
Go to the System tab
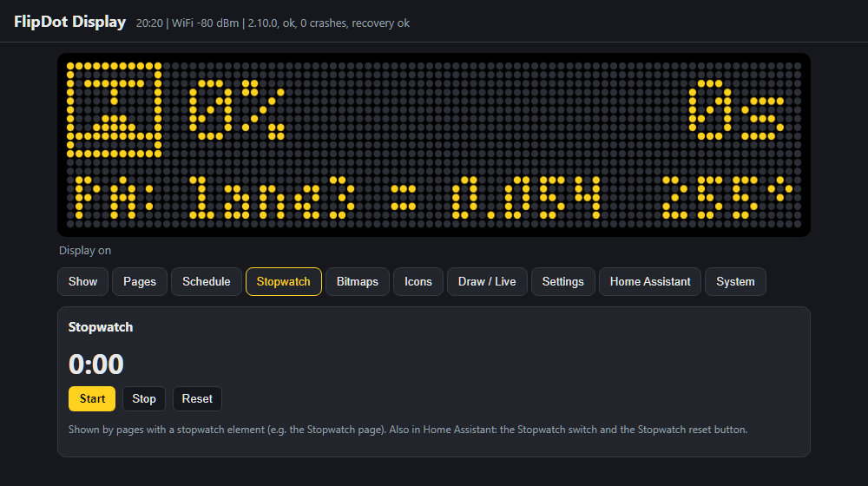[735, 282]
